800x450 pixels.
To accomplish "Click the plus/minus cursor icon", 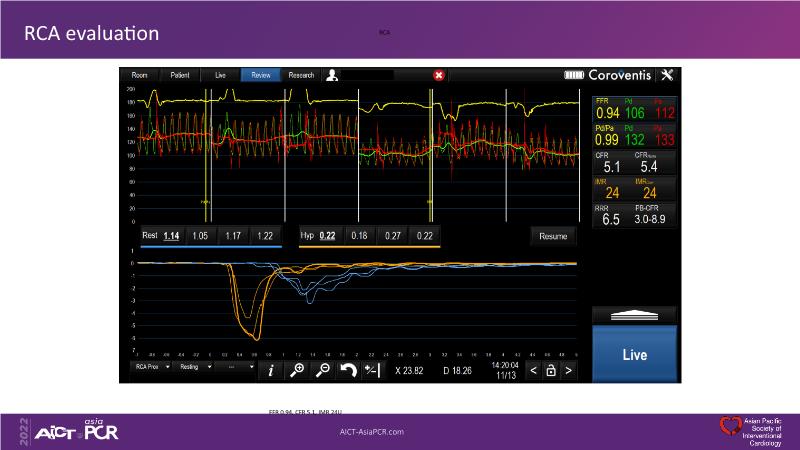I will (x=372, y=370).
